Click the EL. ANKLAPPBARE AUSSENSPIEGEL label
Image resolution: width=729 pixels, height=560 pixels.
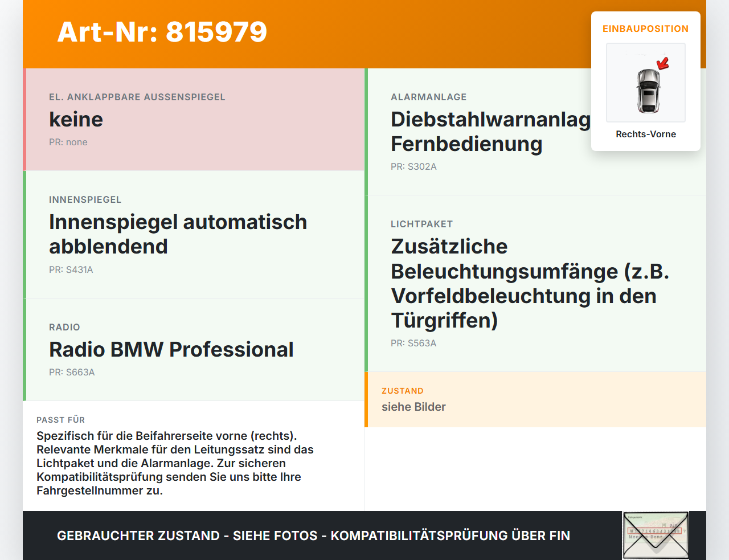(137, 97)
